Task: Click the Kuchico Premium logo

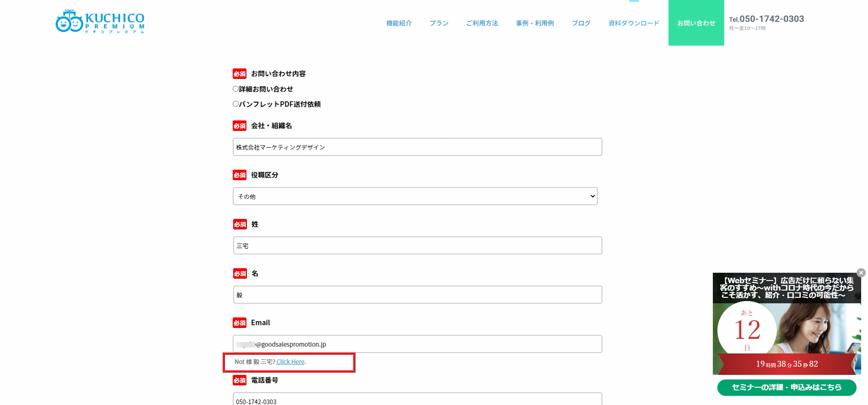Action: pyautogui.click(x=100, y=22)
